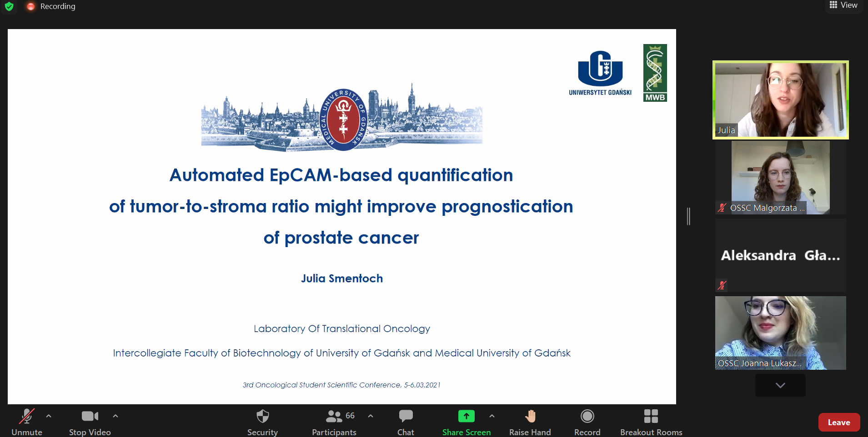
Task: Show more video tiles with down chevron
Action: tap(780, 385)
